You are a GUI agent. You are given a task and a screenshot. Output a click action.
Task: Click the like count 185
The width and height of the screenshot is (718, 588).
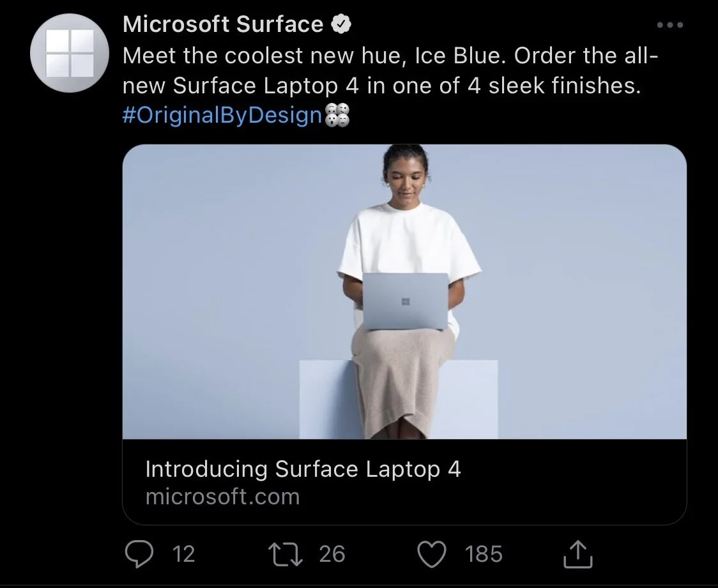coord(484,553)
